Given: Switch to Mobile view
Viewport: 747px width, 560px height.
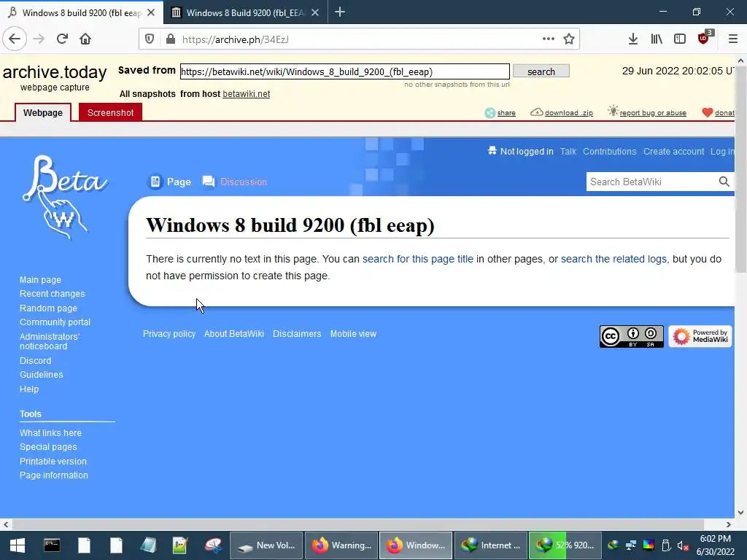Looking at the screenshot, I should coord(353,334).
